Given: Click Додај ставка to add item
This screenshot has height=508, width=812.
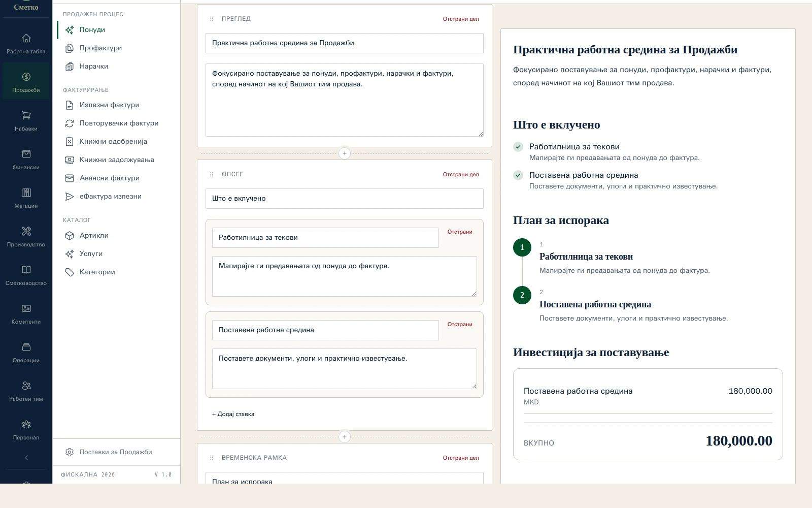Looking at the screenshot, I should (233, 415).
